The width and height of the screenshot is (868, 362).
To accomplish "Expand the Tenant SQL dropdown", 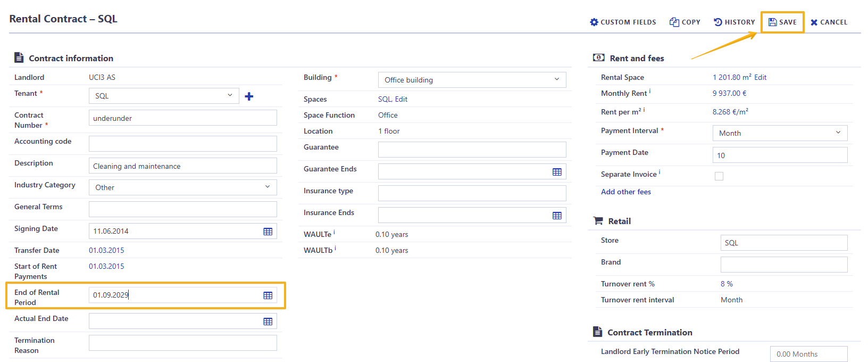I will point(164,96).
